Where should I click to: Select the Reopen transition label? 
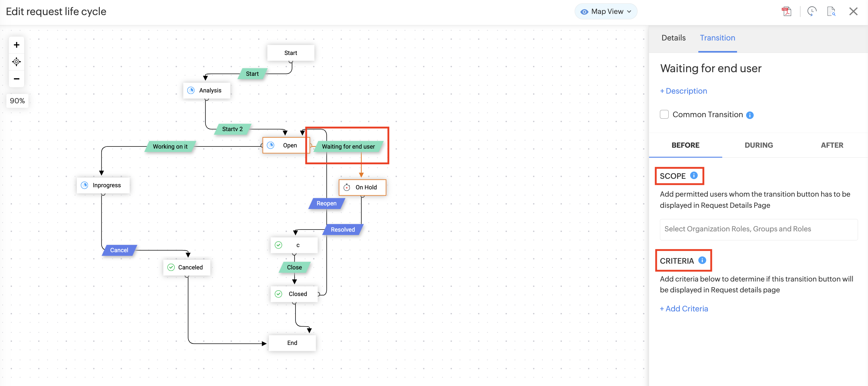pyautogui.click(x=326, y=203)
